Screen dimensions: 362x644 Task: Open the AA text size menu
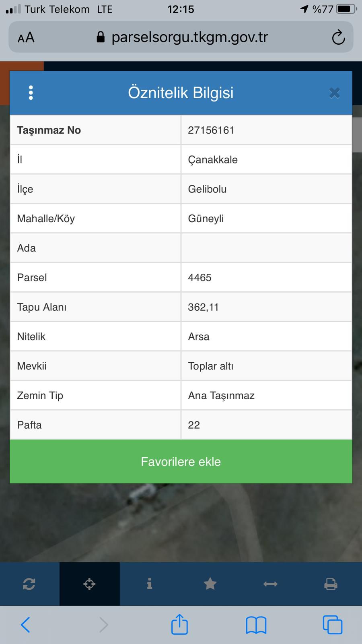(26, 38)
